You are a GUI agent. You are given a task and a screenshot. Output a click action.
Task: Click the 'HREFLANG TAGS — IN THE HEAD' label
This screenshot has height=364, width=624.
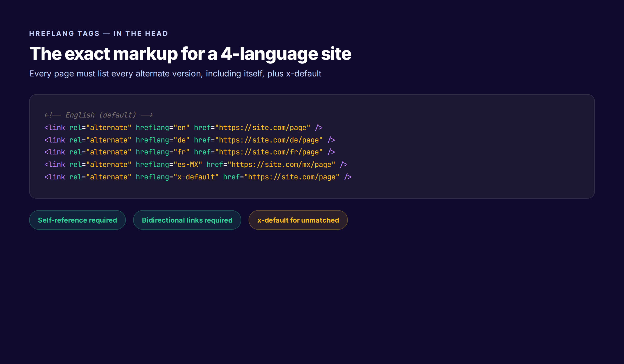click(x=99, y=34)
